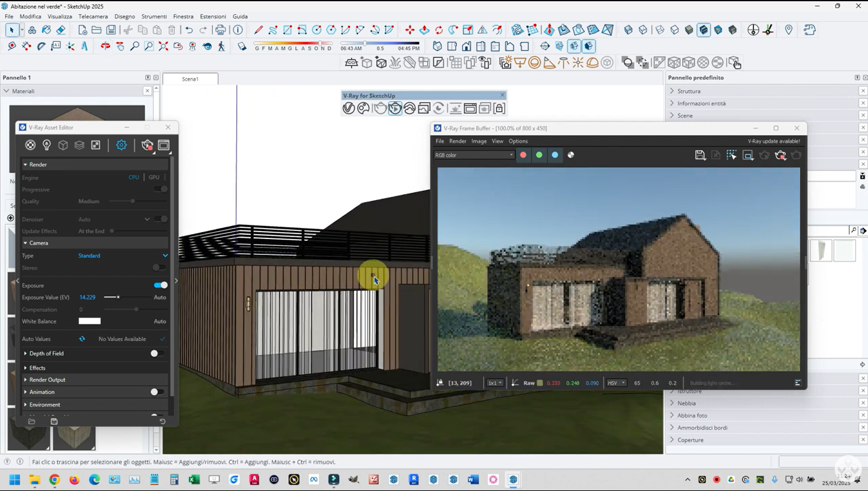Screen dimensions: 868x491
Task: Switch to the Scena1 tab
Action: click(190, 79)
